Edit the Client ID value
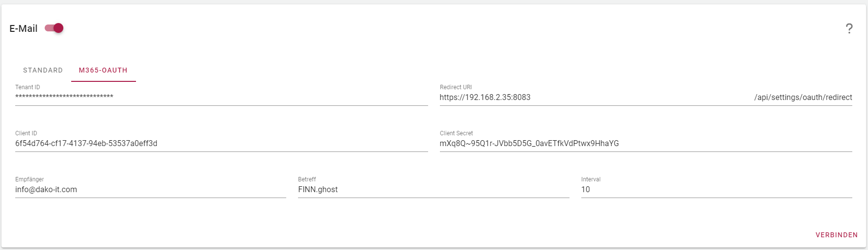This screenshot has height=250, width=868. coord(221,143)
